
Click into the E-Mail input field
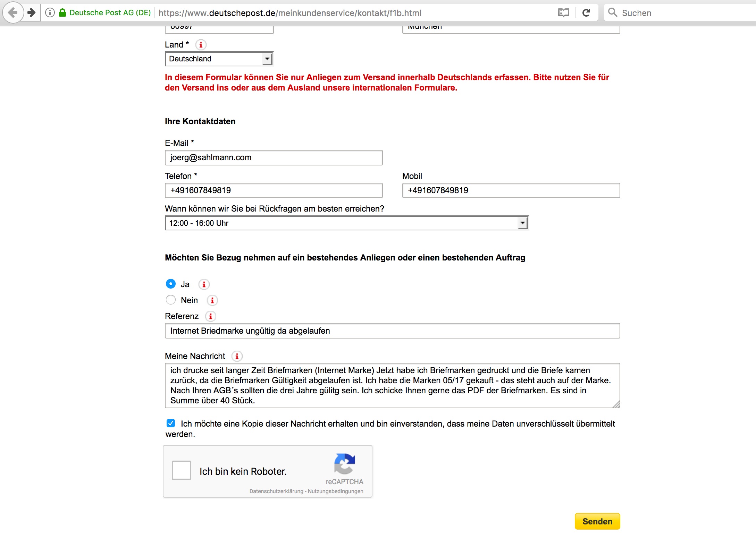tap(274, 157)
